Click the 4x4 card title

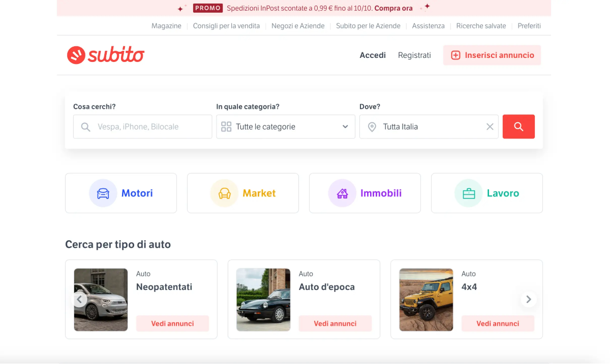(469, 287)
